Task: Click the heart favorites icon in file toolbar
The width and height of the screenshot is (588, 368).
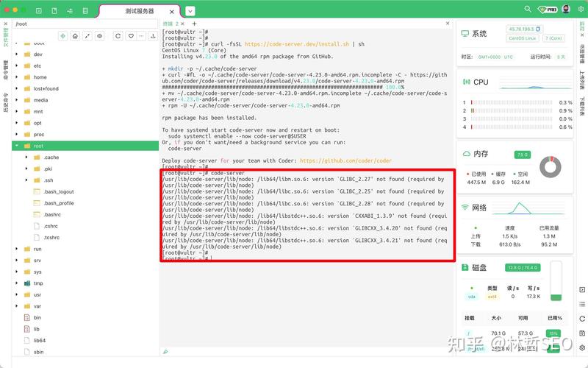Action: pos(132,35)
